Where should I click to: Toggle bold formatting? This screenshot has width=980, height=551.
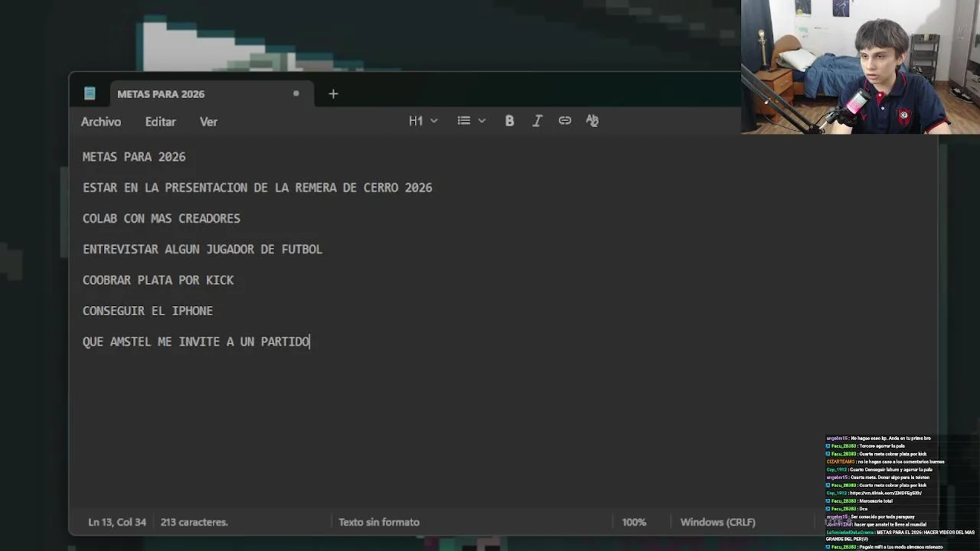click(509, 121)
